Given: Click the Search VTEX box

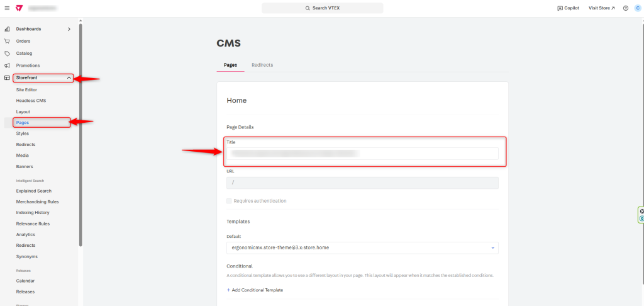Looking at the screenshot, I should point(322,8).
